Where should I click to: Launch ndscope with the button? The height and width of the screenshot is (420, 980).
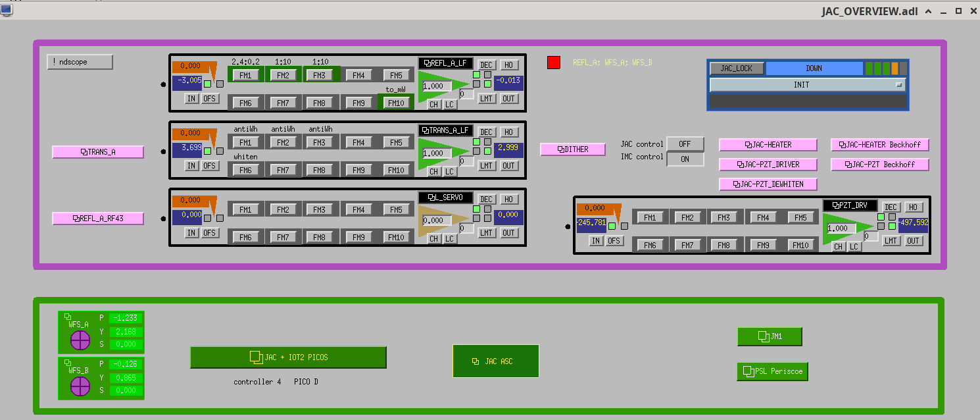click(x=80, y=62)
